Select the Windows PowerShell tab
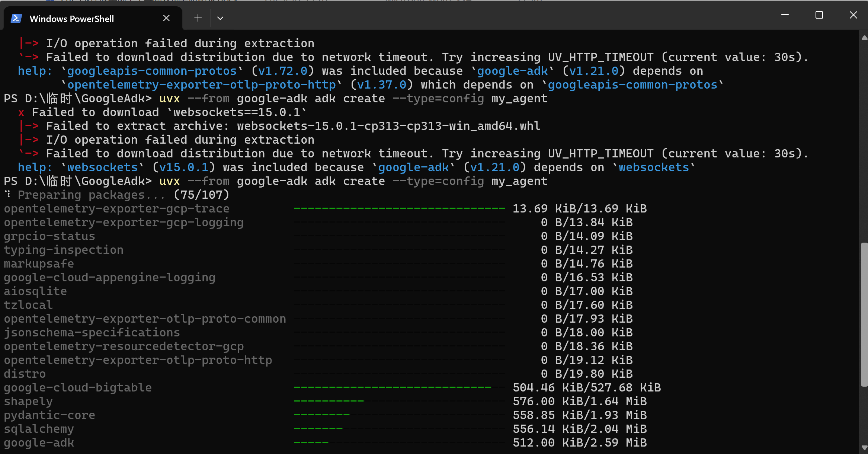 pos(72,19)
